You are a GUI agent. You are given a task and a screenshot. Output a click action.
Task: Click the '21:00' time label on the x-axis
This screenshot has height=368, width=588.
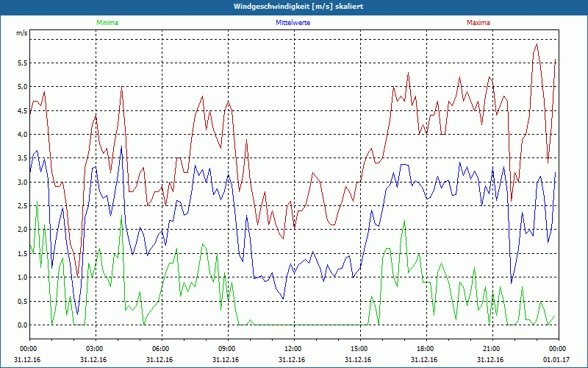click(491, 349)
